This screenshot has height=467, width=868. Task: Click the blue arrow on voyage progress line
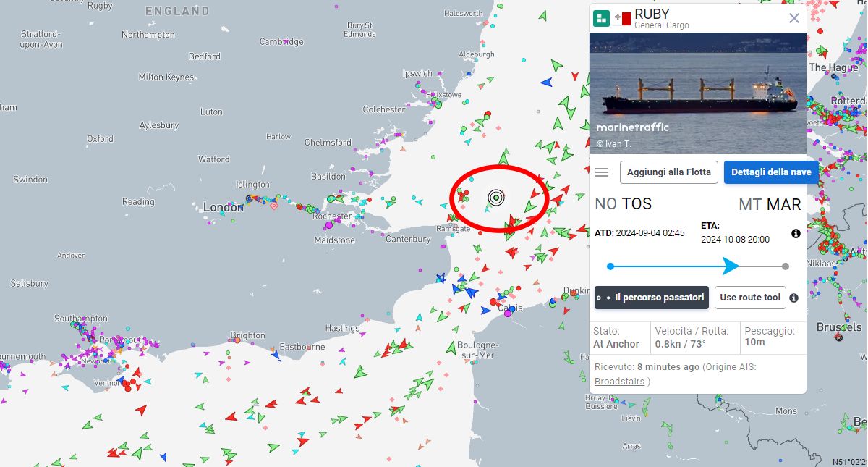coord(731,266)
